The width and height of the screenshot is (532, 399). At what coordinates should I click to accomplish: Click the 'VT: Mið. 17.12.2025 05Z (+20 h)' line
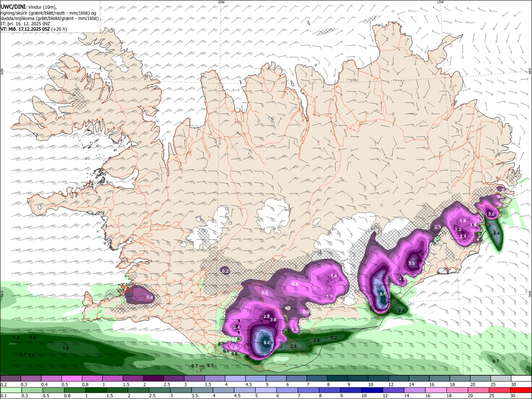point(34,29)
